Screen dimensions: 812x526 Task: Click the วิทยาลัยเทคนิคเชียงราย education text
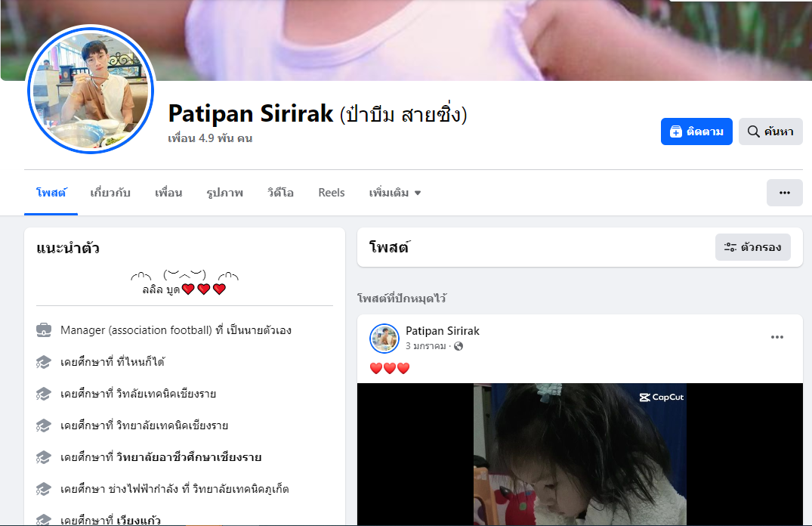[x=172, y=425]
